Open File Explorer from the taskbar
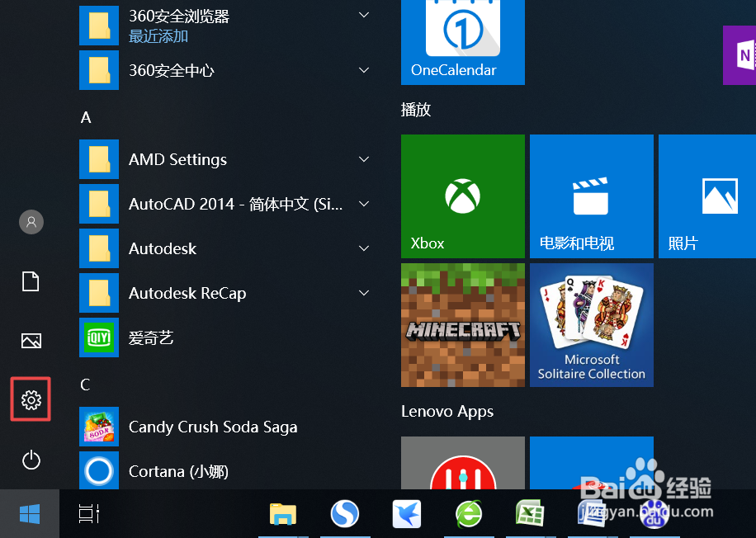This screenshot has width=756, height=538. [x=283, y=514]
